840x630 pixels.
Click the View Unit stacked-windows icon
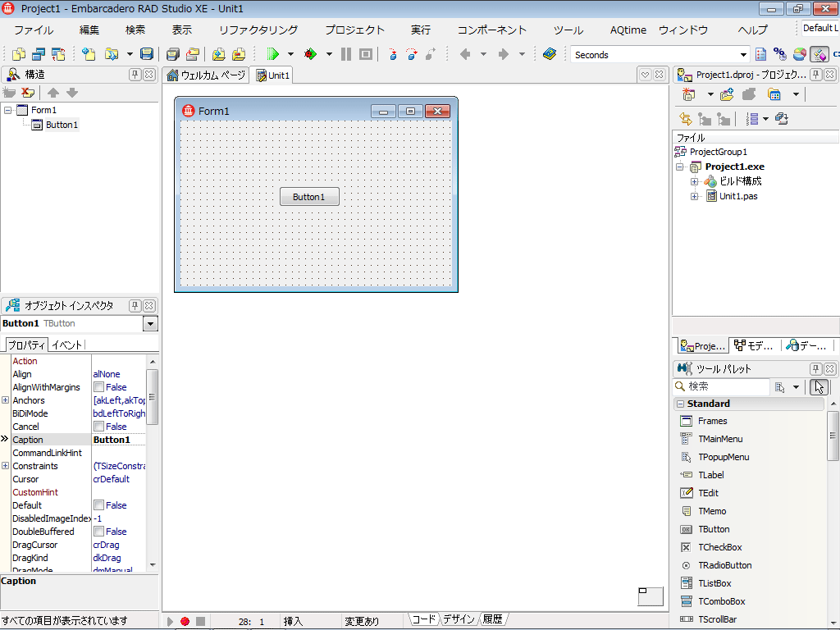[x=39, y=54]
